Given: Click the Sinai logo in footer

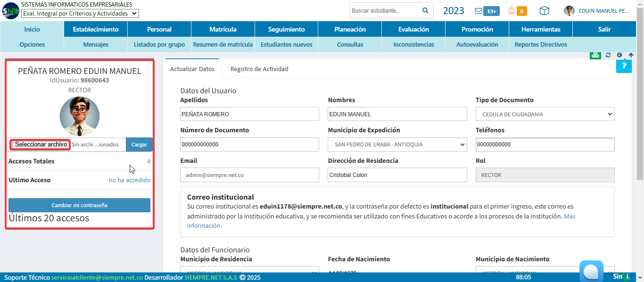Looking at the screenshot, I should point(621,276).
